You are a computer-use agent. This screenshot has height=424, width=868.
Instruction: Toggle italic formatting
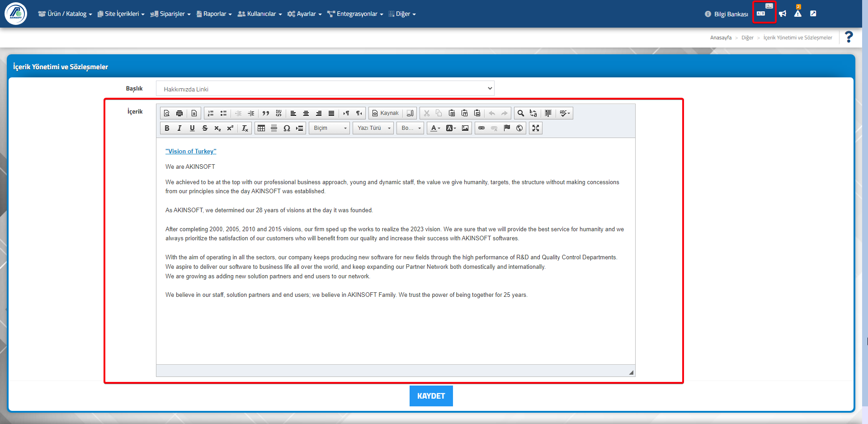pyautogui.click(x=179, y=128)
